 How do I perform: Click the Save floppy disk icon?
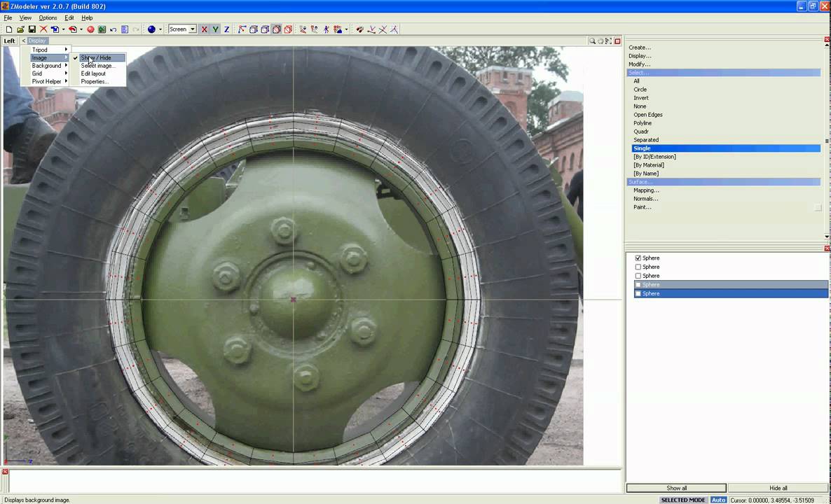tap(32, 29)
